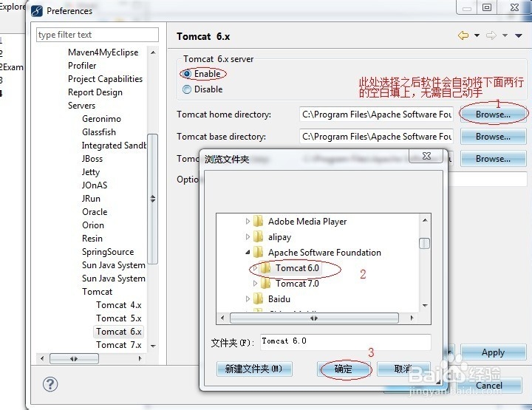
Task: Click the folder browser horizontal scrollbar thumb
Action: (314, 318)
